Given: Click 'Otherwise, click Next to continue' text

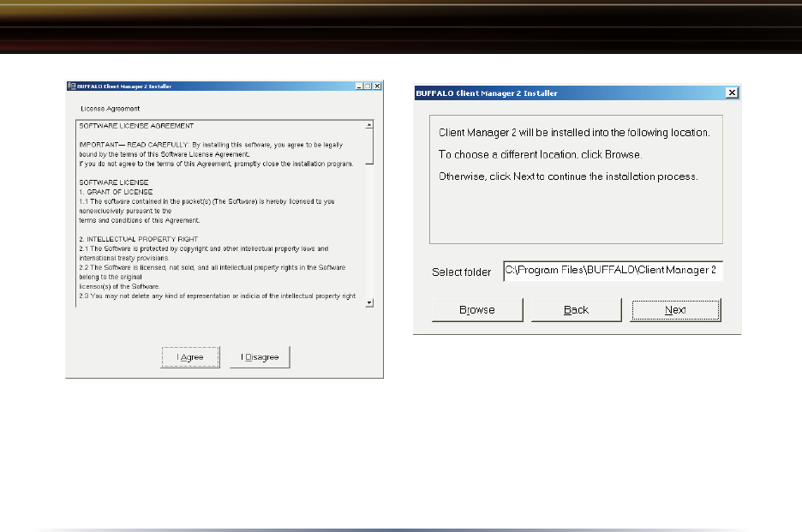Looking at the screenshot, I should point(568,176).
